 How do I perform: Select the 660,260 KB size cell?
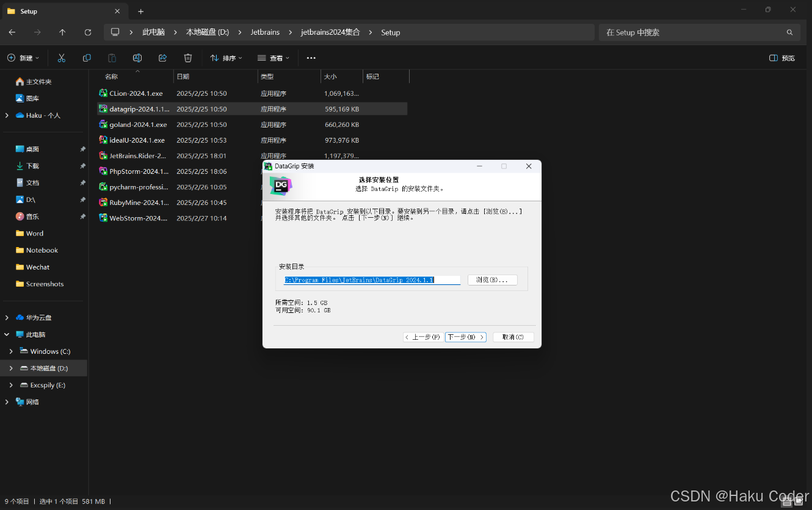pos(342,124)
